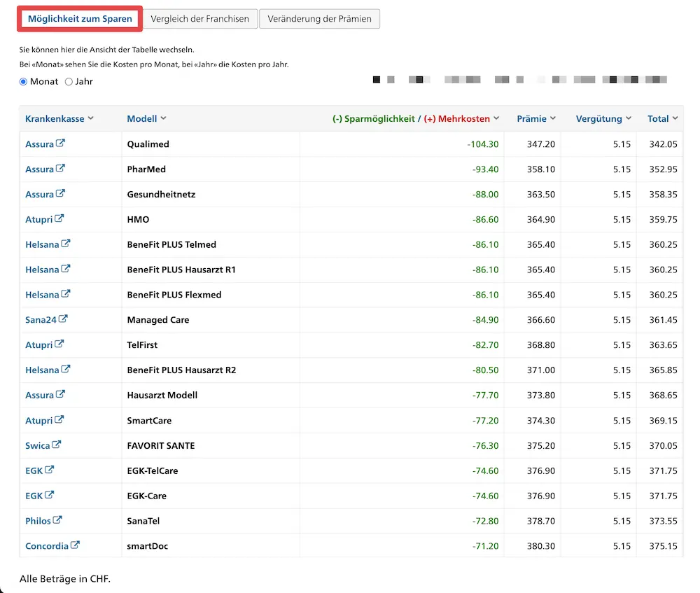The image size is (700, 593).
Task: Click the model name TelFirst
Action: coord(142,344)
